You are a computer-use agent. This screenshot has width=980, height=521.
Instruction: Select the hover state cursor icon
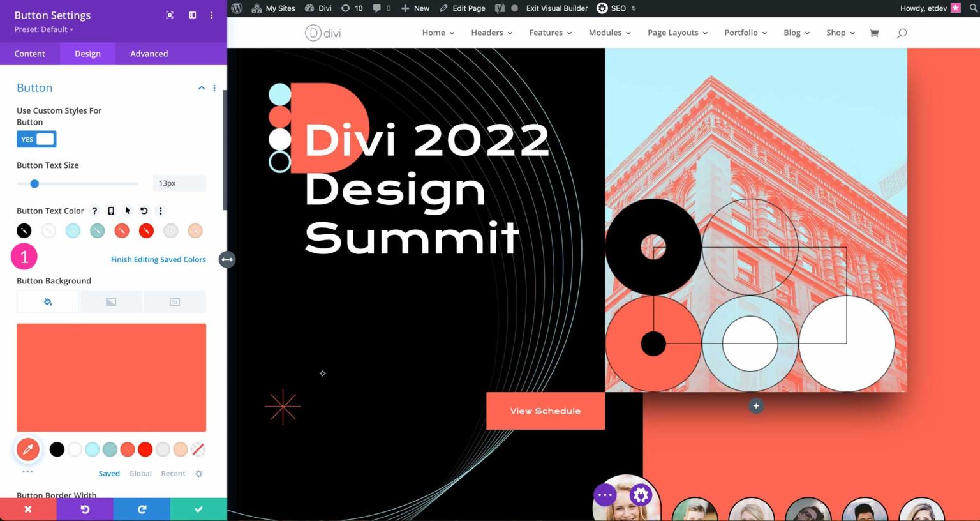point(127,211)
